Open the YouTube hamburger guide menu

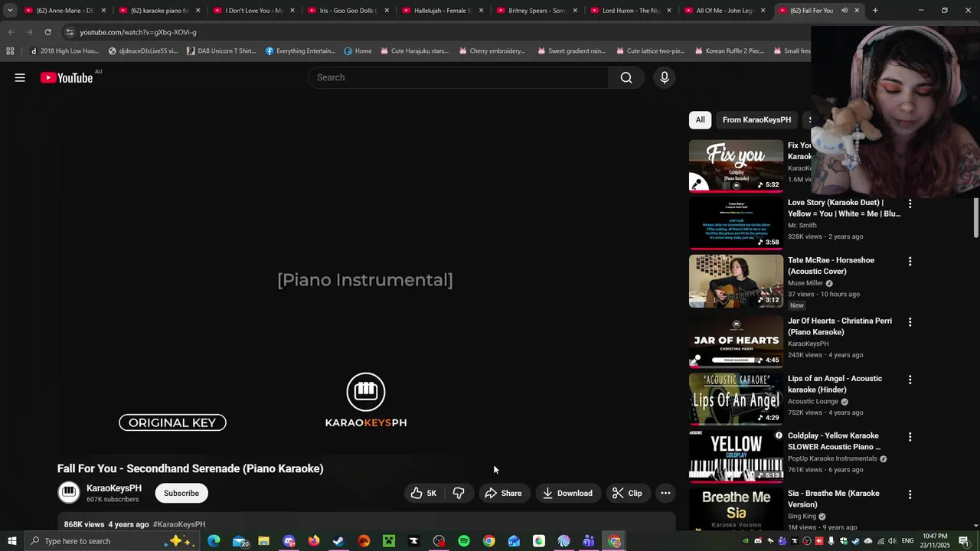pos(20,77)
